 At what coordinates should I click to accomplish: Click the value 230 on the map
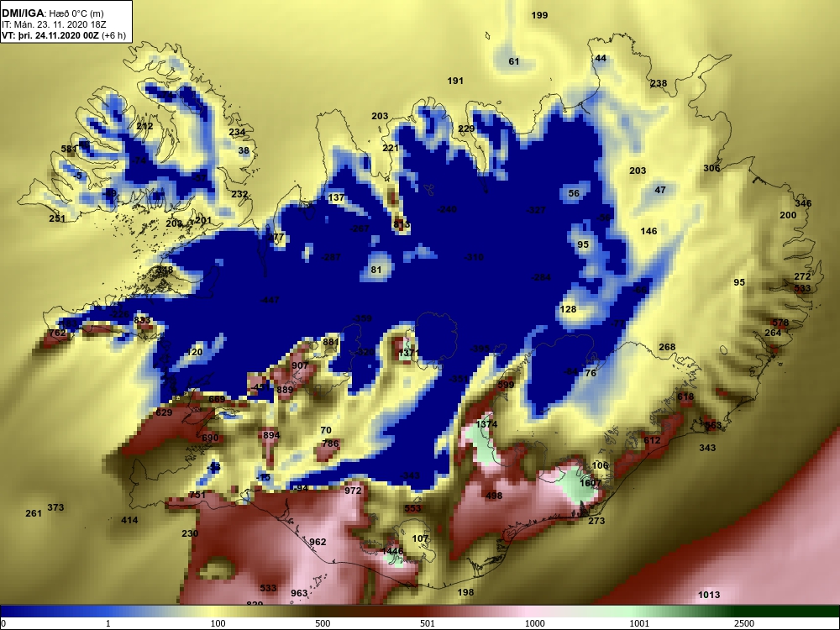coord(190,533)
